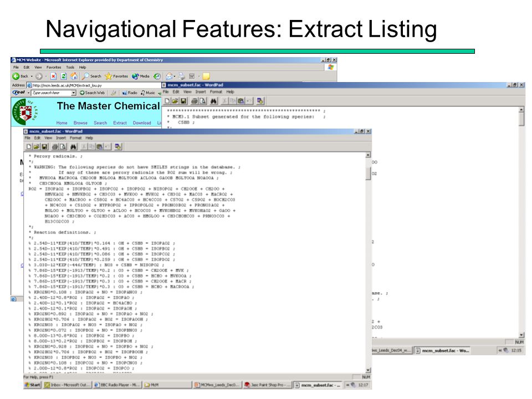Open File menu in front WordPad window
Viewport: 532px width, 399px height.
27,138
